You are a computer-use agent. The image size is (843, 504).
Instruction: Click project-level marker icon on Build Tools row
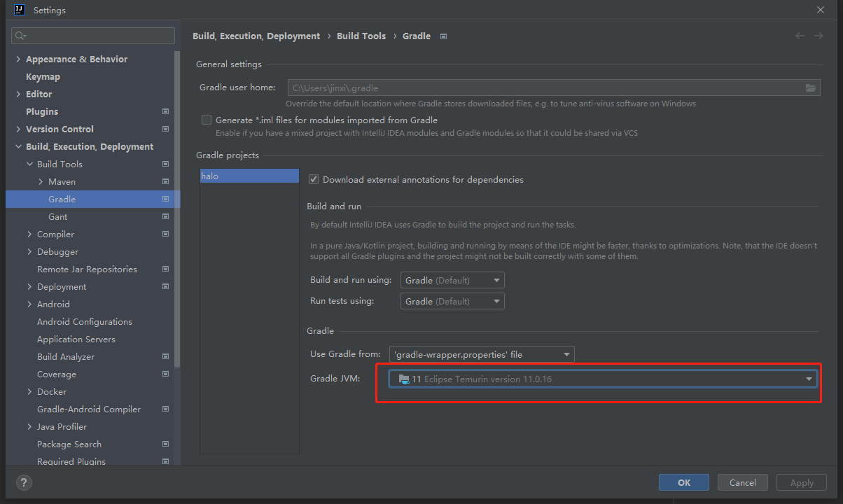click(165, 164)
